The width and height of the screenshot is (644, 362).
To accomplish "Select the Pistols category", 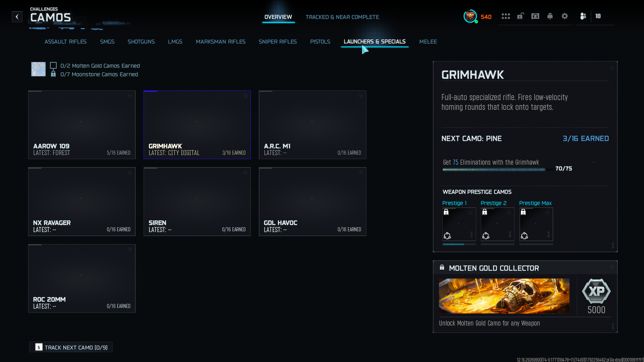I will coord(320,42).
